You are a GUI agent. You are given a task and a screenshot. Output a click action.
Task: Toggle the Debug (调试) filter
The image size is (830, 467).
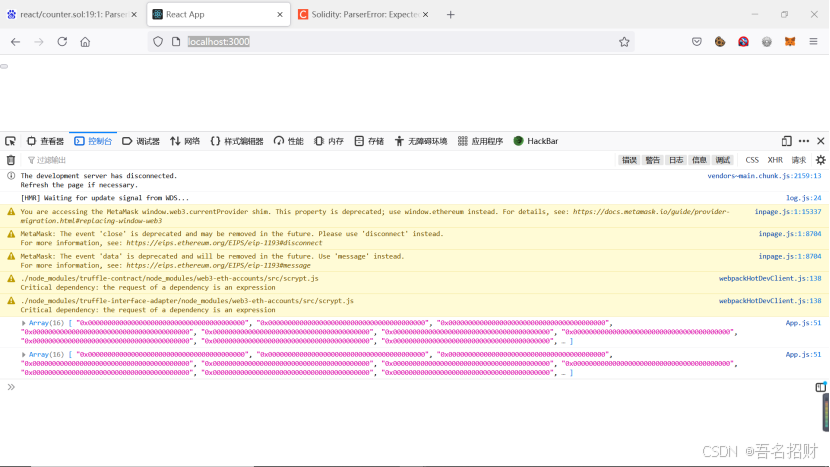(x=723, y=160)
